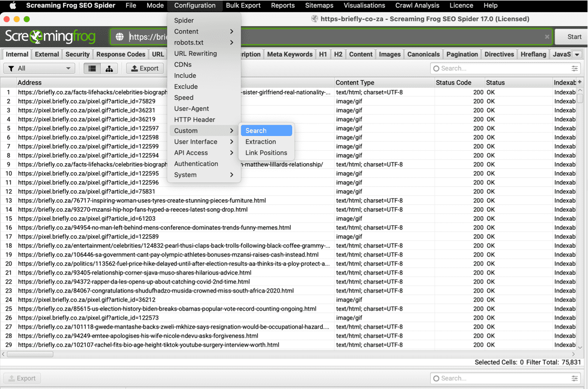Click the bottom Export button

point(23,378)
